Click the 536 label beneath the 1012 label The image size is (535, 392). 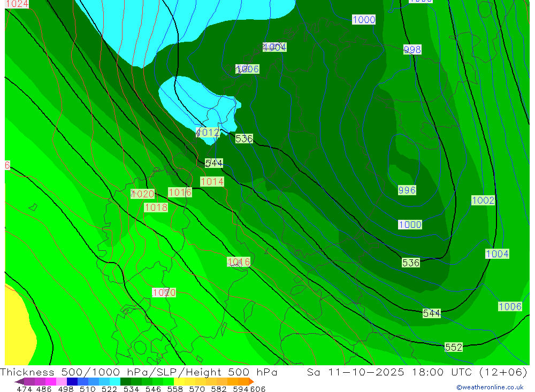244,139
